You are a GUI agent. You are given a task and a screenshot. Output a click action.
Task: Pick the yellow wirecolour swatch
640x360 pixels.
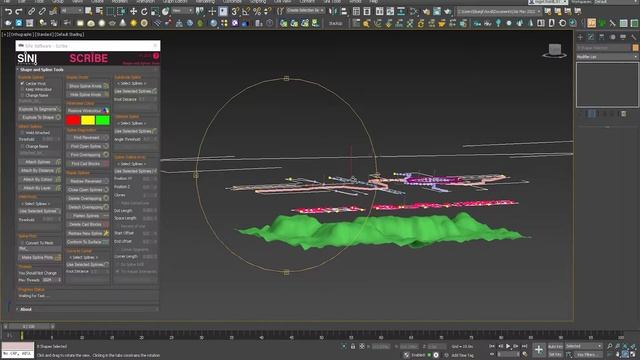point(88,120)
